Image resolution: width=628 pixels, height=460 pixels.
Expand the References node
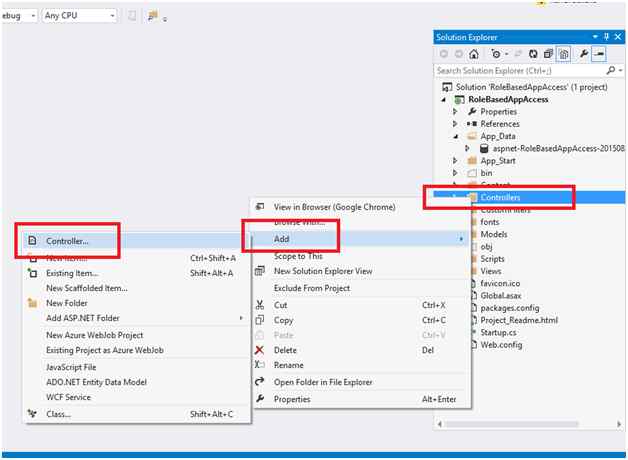[455, 124]
